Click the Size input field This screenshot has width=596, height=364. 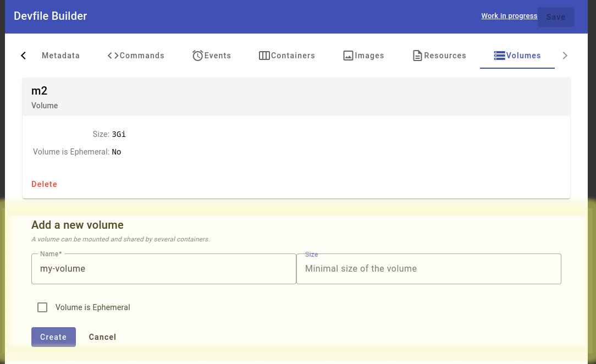pos(428,269)
